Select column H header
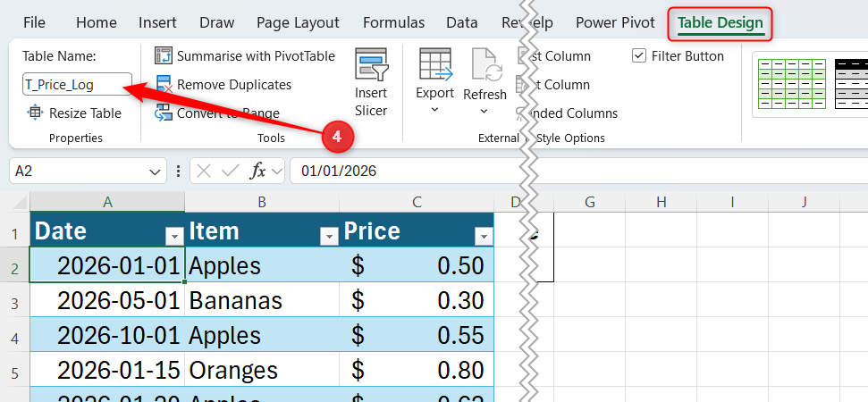 click(x=661, y=203)
